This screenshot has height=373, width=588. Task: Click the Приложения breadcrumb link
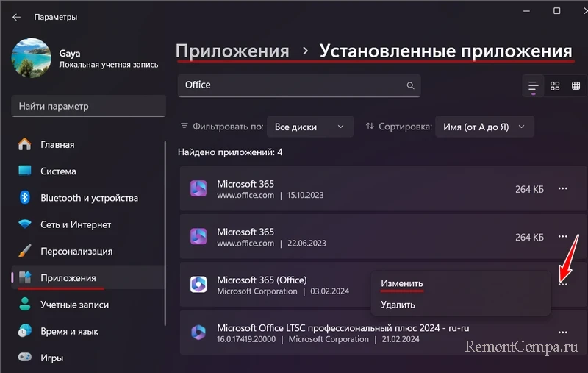tap(232, 51)
